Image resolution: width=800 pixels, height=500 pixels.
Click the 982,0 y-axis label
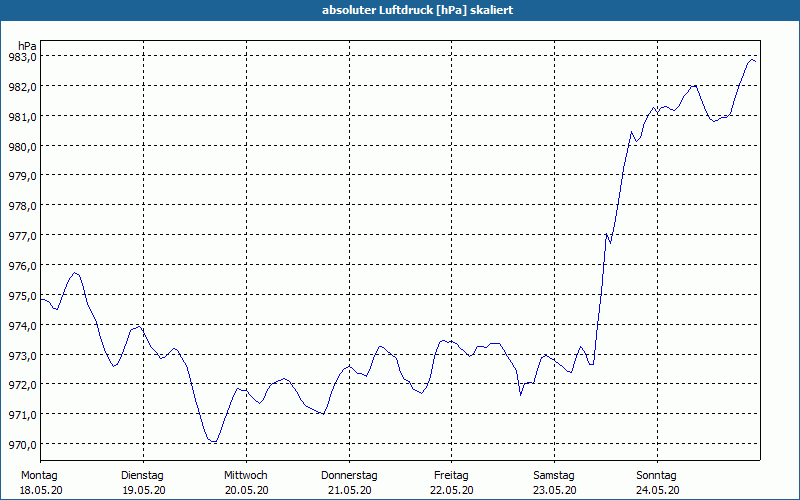[x=22, y=87]
